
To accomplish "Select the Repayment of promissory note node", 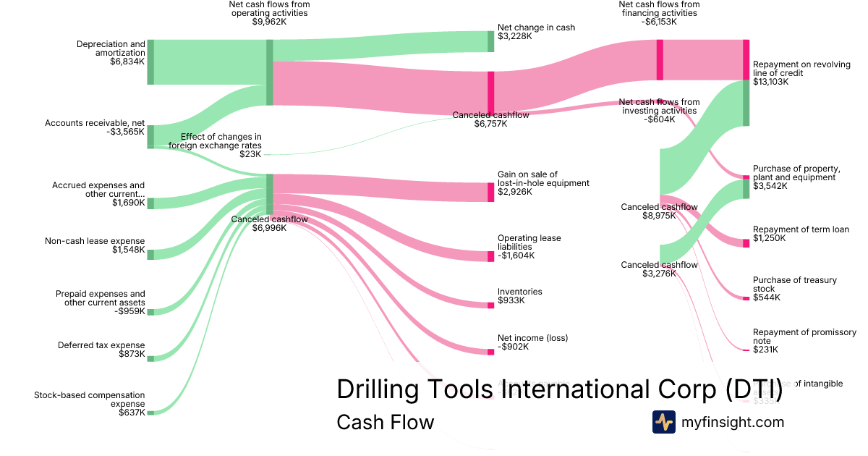I will point(746,350).
